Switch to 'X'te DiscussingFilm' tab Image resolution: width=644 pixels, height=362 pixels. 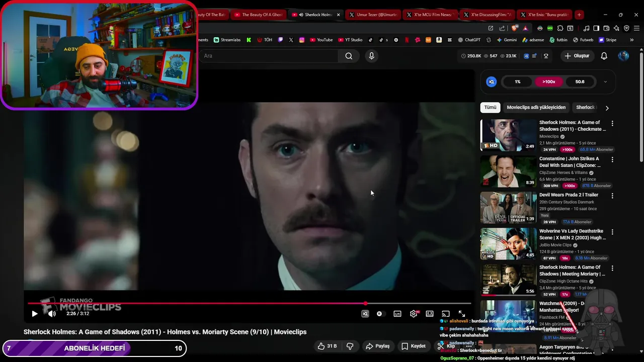[488, 15]
